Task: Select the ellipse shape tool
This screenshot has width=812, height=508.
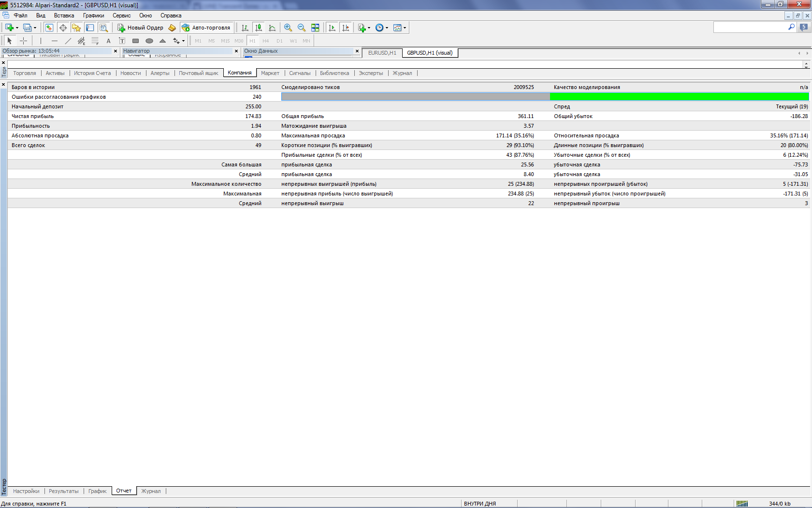Action: click(149, 41)
